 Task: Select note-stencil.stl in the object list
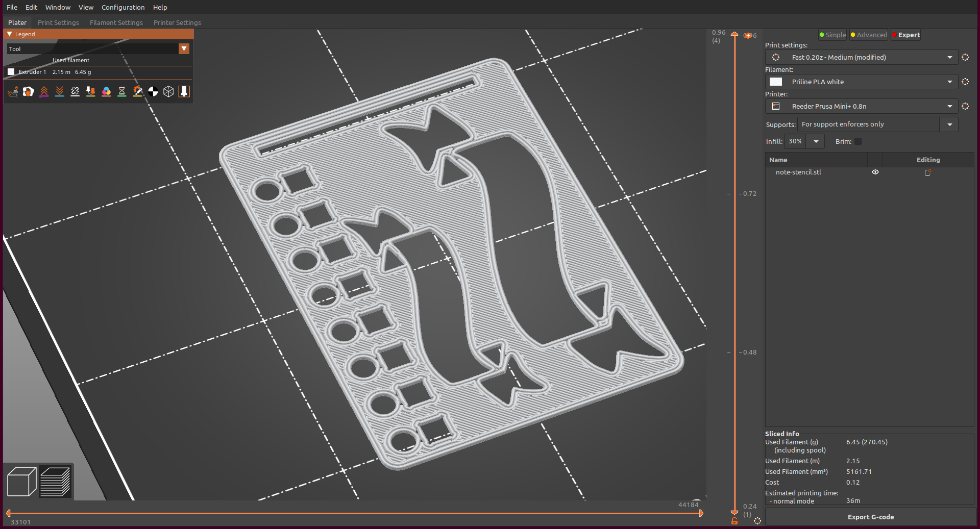click(x=798, y=172)
